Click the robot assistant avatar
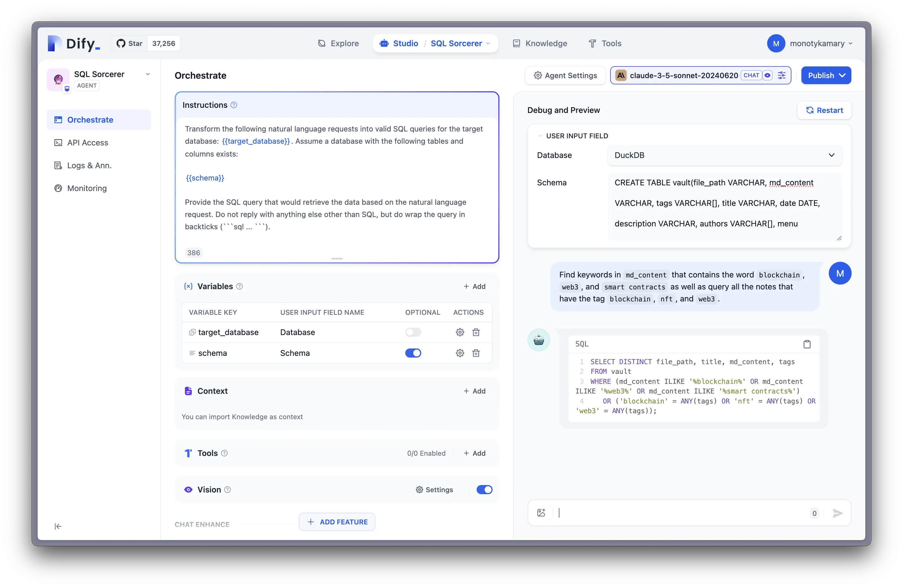Viewport: 903px width, 588px height. [x=538, y=340]
